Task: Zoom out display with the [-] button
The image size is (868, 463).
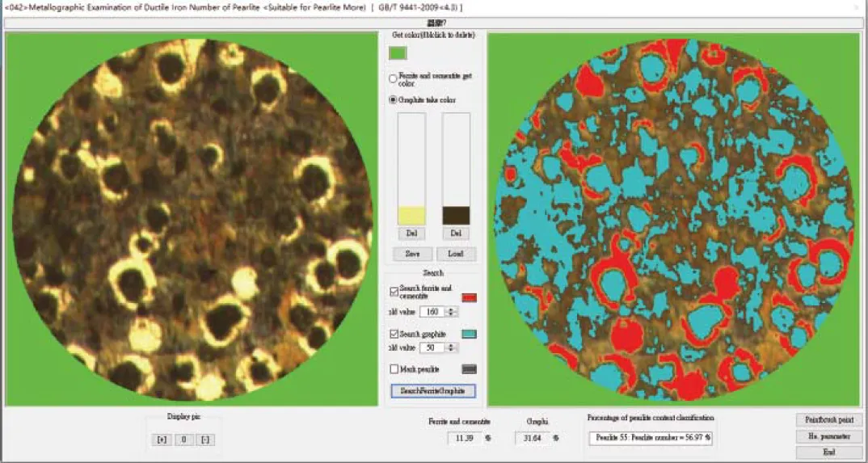Action: click(206, 439)
